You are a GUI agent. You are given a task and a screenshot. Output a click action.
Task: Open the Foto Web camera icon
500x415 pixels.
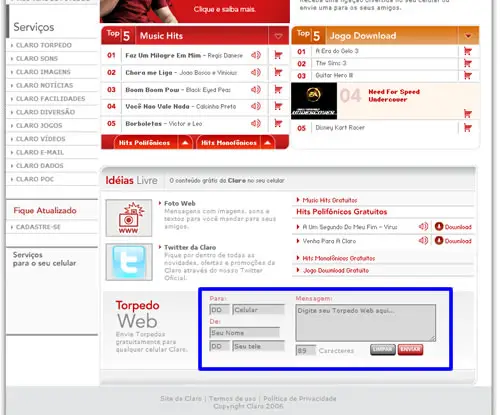(x=129, y=218)
